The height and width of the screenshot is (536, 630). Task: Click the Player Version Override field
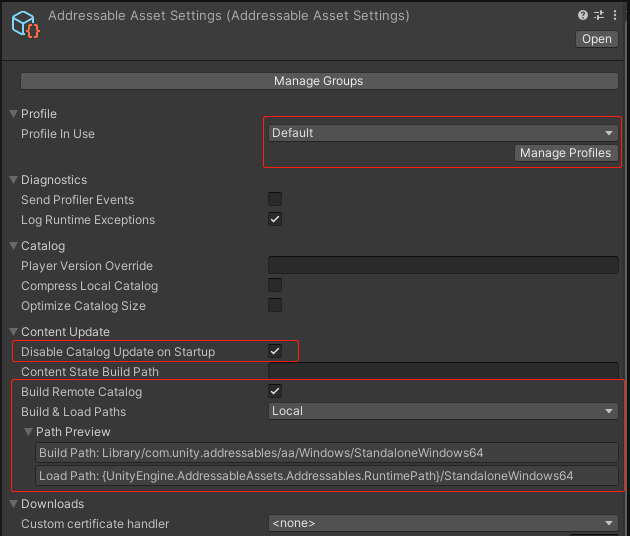(443, 265)
